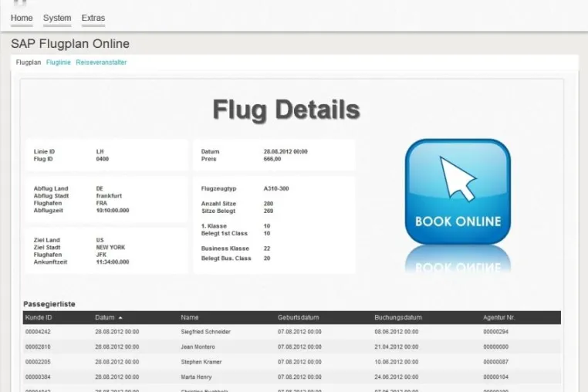Click the Business Klasse value 22
The height and width of the screenshot is (392, 588).
[267, 248]
